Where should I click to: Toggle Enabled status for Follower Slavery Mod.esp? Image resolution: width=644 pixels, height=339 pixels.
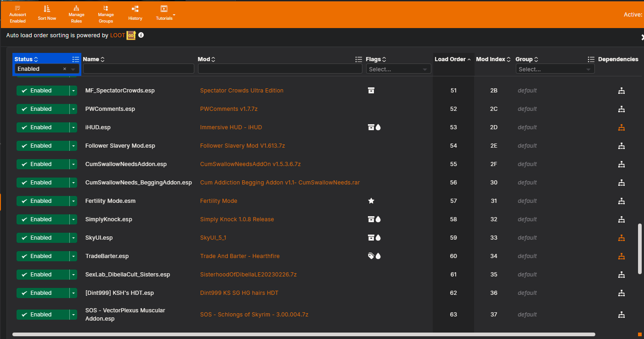43,146
